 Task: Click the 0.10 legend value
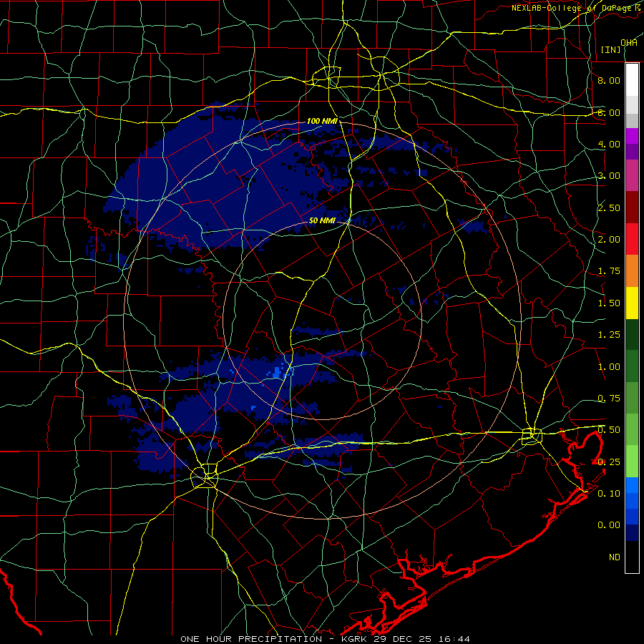click(x=609, y=494)
